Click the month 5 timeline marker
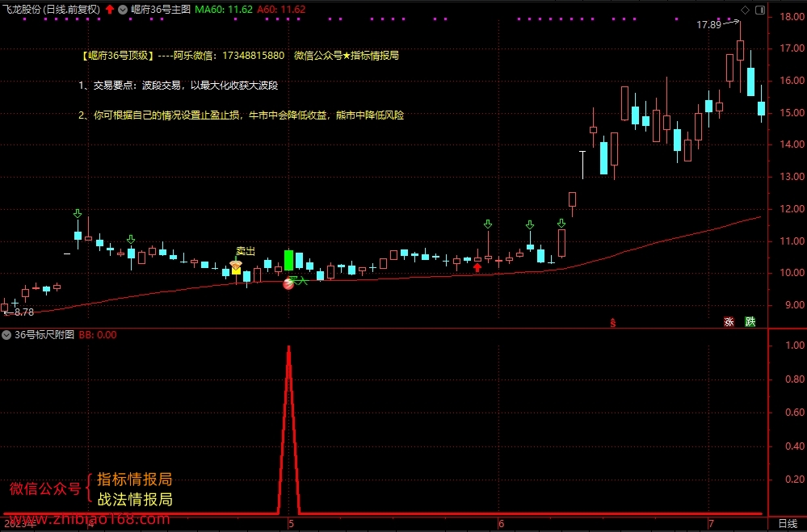 pos(291,524)
